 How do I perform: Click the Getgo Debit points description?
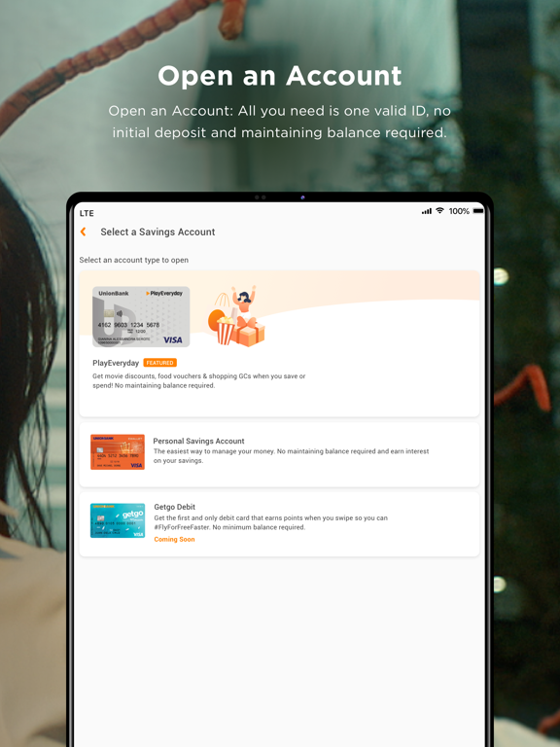(x=271, y=522)
